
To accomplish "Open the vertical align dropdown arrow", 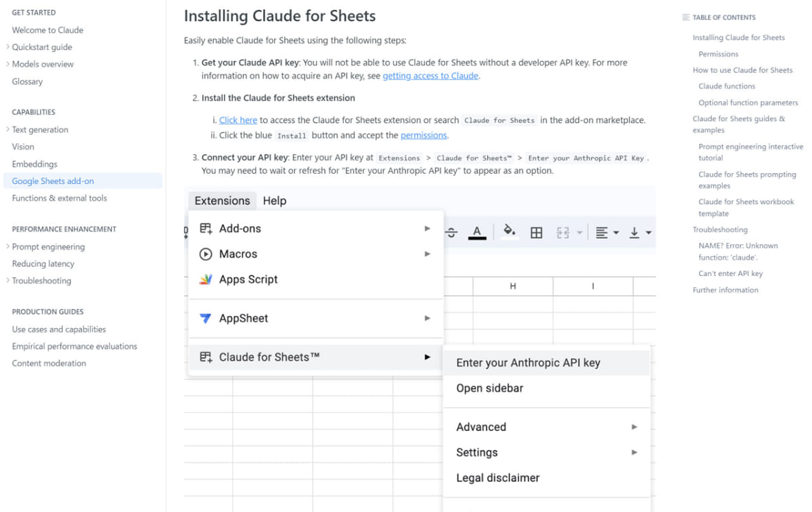I will click(648, 233).
